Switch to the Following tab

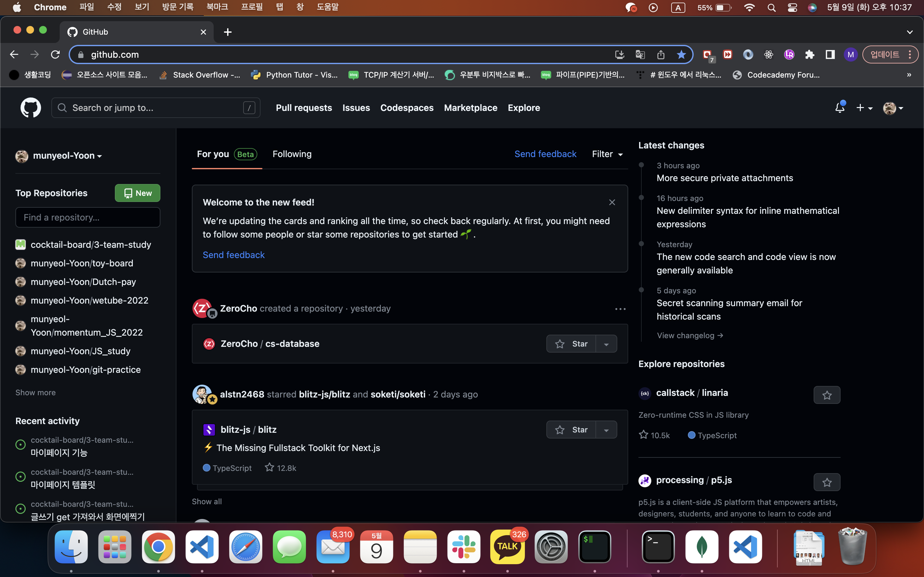(x=292, y=154)
